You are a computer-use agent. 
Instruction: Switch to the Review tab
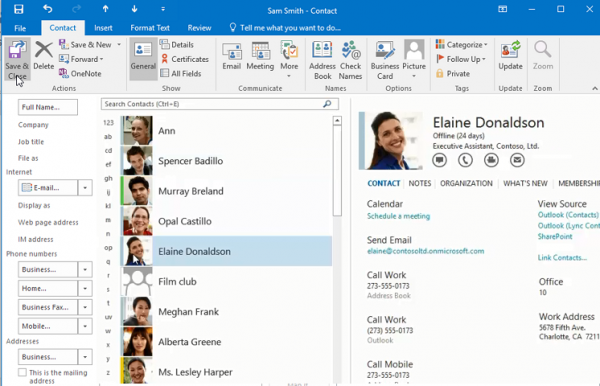coord(199,28)
